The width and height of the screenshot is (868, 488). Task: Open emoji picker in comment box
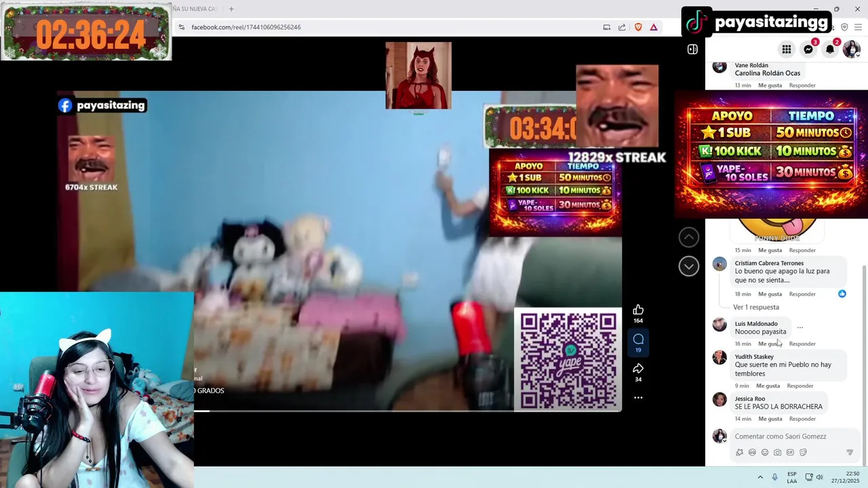765,452
